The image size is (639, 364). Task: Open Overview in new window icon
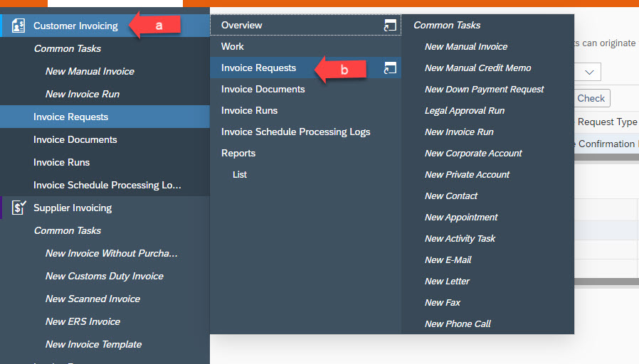click(x=390, y=26)
